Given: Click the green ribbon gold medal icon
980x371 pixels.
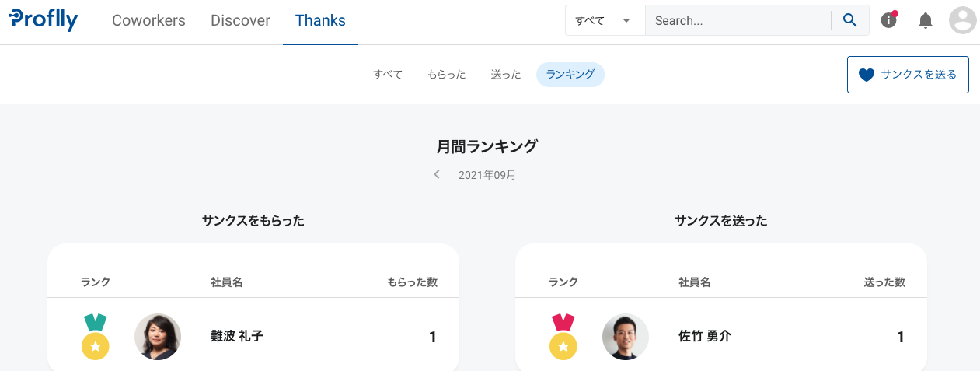Looking at the screenshot, I should 96,337.
